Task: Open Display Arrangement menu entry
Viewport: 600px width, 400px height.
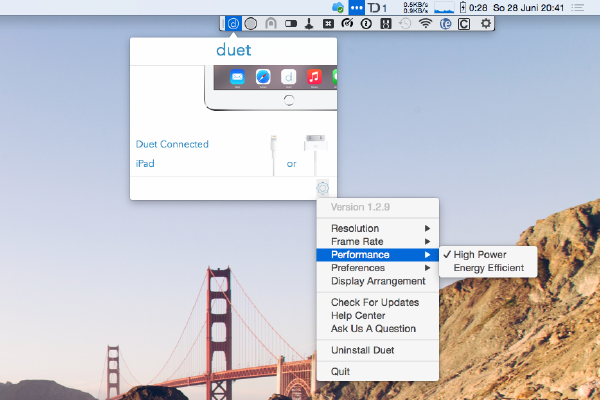Action: pyautogui.click(x=378, y=281)
